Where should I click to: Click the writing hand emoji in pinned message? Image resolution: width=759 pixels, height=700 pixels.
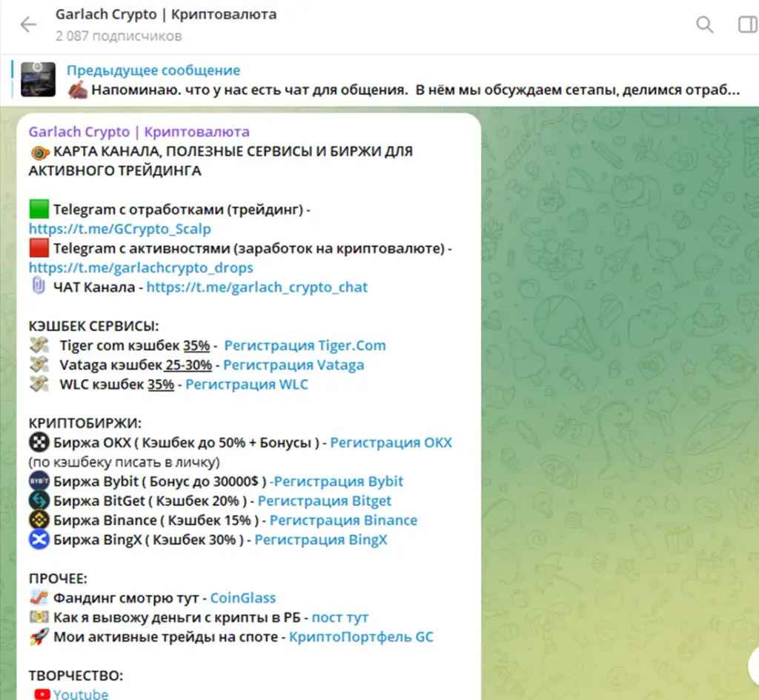click(x=77, y=90)
